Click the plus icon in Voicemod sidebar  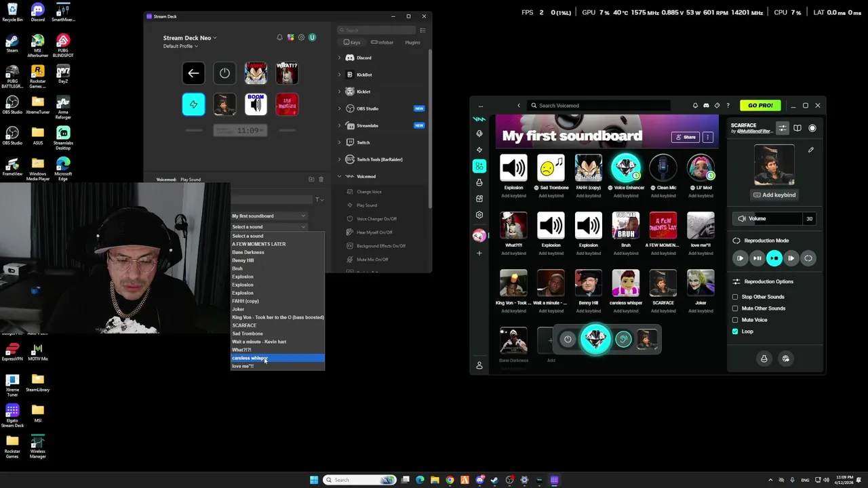click(x=479, y=253)
